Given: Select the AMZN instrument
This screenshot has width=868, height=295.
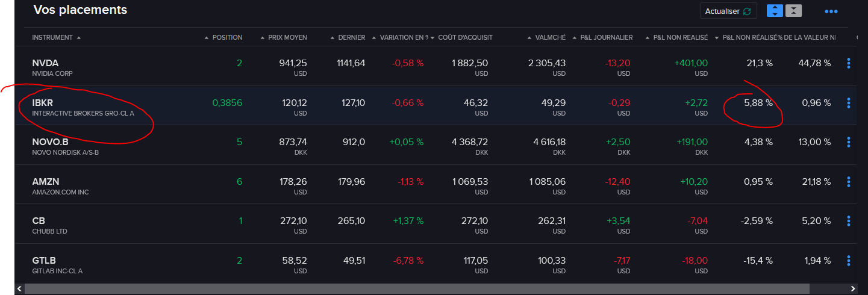Looking at the screenshot, I should pyautogui.click(x=46, y=182).
